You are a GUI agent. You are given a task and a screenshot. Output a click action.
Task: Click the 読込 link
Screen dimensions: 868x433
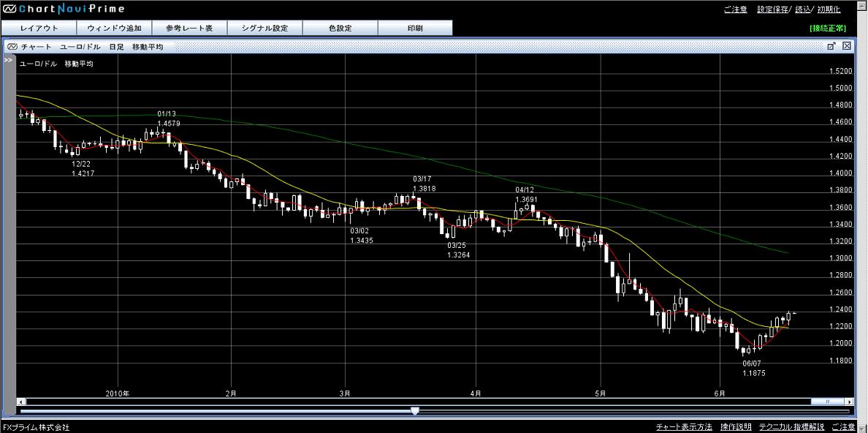(802, 10)
